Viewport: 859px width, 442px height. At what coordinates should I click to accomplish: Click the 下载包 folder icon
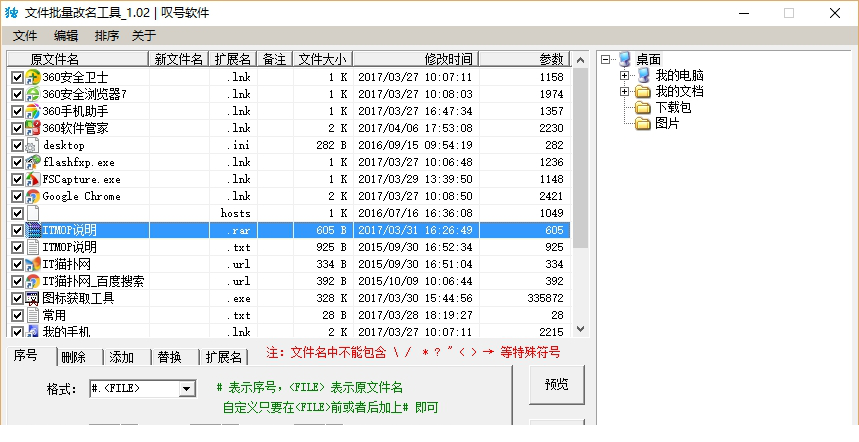click(x=643, y=107)
